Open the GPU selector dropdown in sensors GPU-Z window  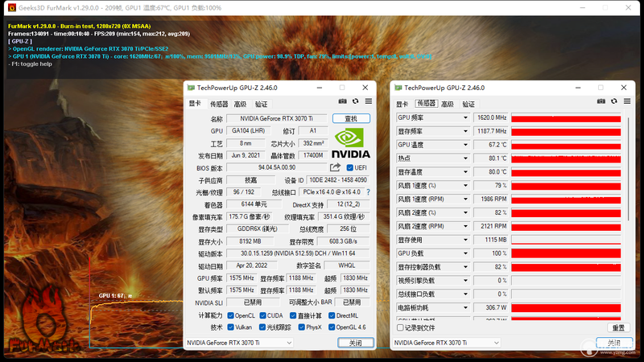[447, 343]
